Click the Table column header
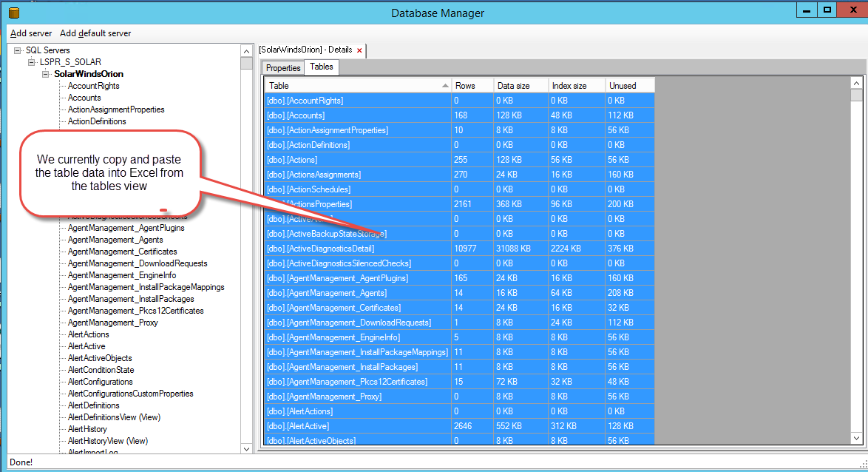Screen dimensions: 868x472 pyautogui.click(x=358, y=85)
